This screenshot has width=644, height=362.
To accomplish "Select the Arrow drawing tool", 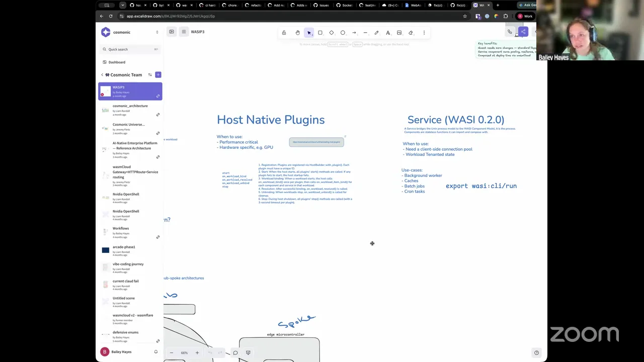I will 354,33.
